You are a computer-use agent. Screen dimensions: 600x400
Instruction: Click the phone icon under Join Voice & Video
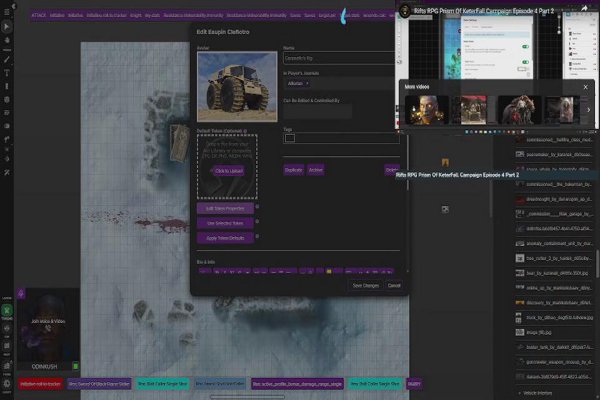[x=48, y=328]
